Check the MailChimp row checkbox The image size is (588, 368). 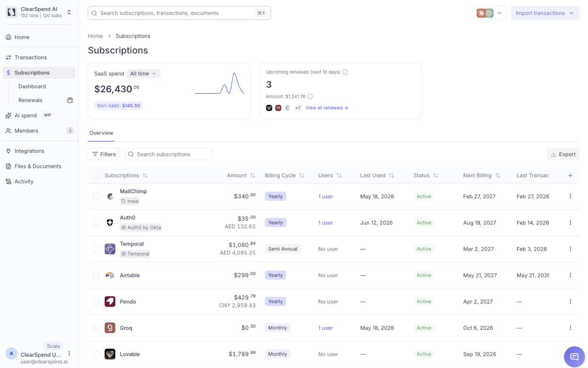click(x=96, y=196)
